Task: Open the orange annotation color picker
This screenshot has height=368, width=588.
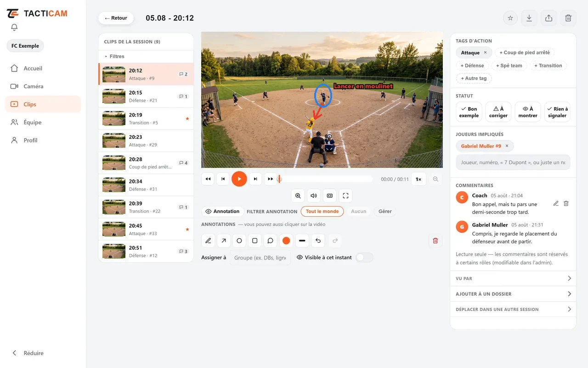Action: (286, 241)
